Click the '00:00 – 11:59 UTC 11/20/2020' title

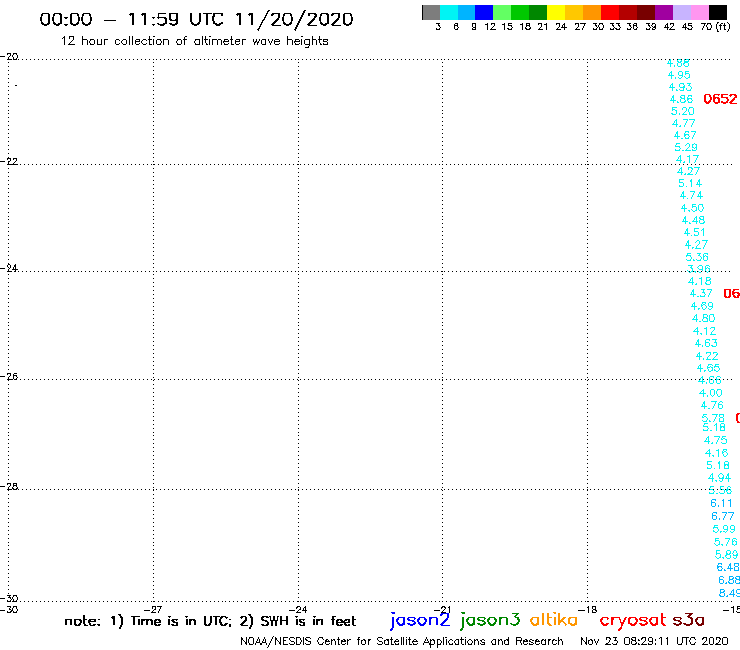pyautogui.click(x=196, y=19)
